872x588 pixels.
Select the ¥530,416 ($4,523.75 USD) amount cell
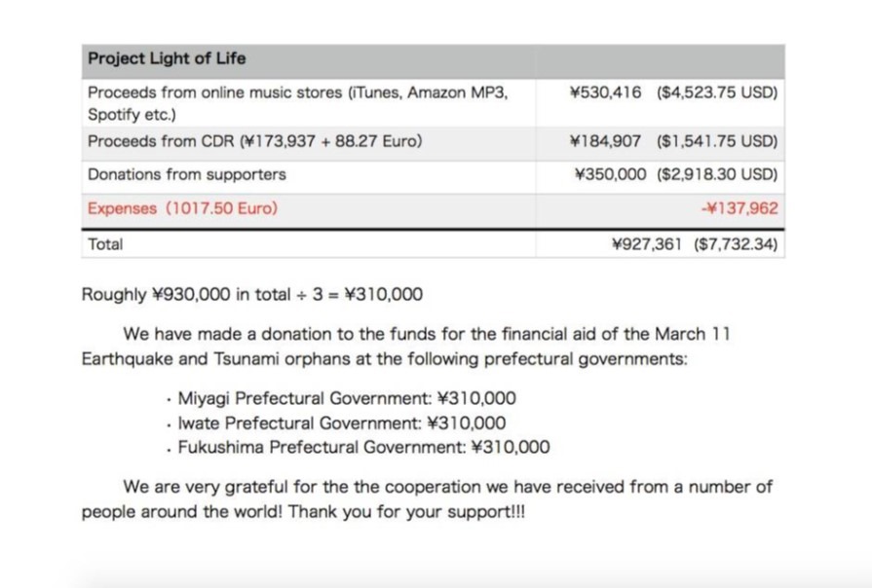point(673,93)
